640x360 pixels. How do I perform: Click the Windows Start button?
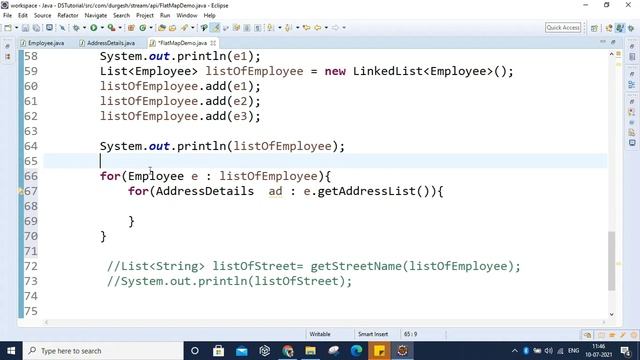(x=11, y=351)
